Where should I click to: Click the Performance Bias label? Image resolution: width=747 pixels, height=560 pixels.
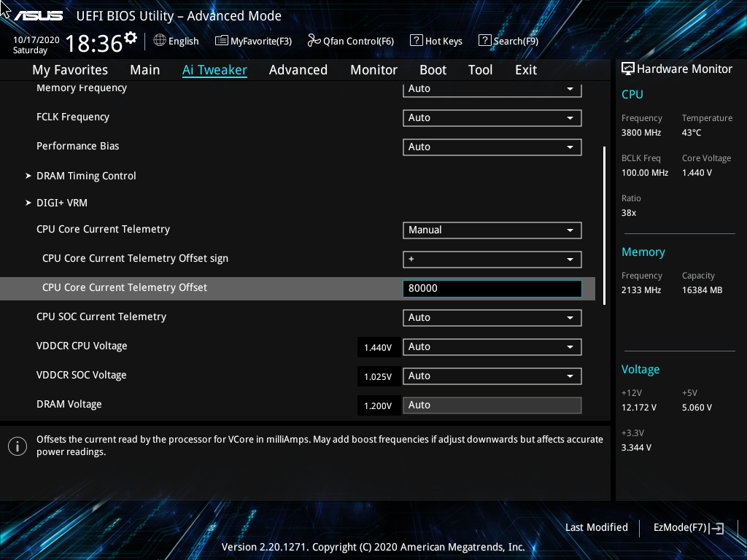[x=77, y=146]
